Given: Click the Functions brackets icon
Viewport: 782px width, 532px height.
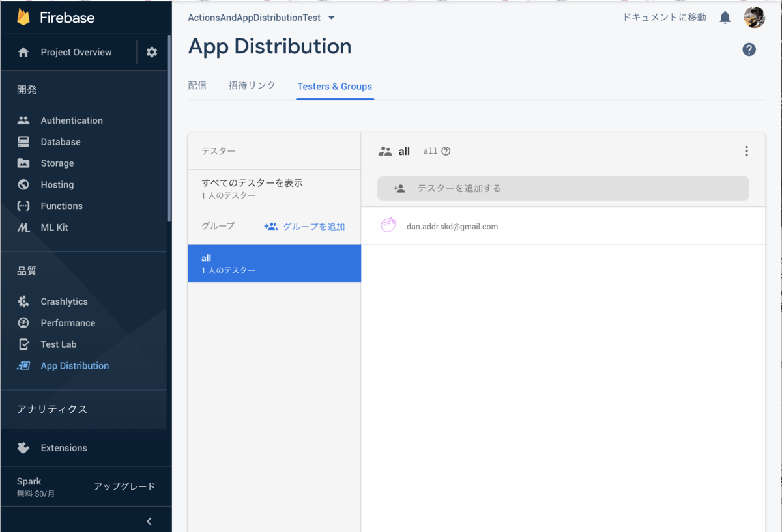Looking at the screenshot, I should [23, 206].
